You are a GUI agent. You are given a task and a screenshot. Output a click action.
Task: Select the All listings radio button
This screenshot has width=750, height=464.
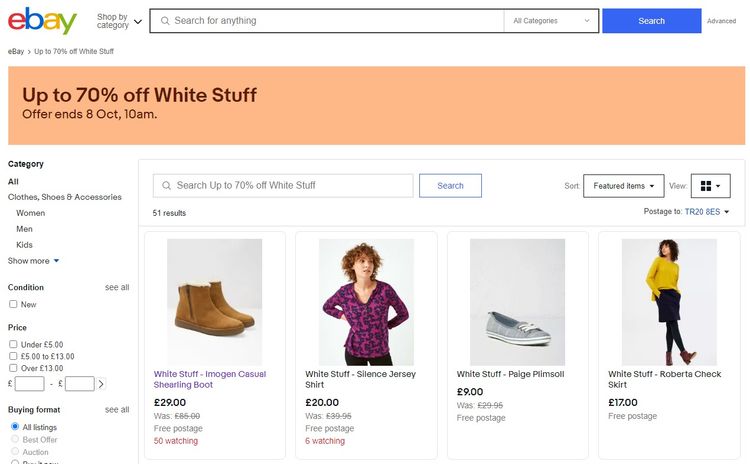click(x=15, y=427)
